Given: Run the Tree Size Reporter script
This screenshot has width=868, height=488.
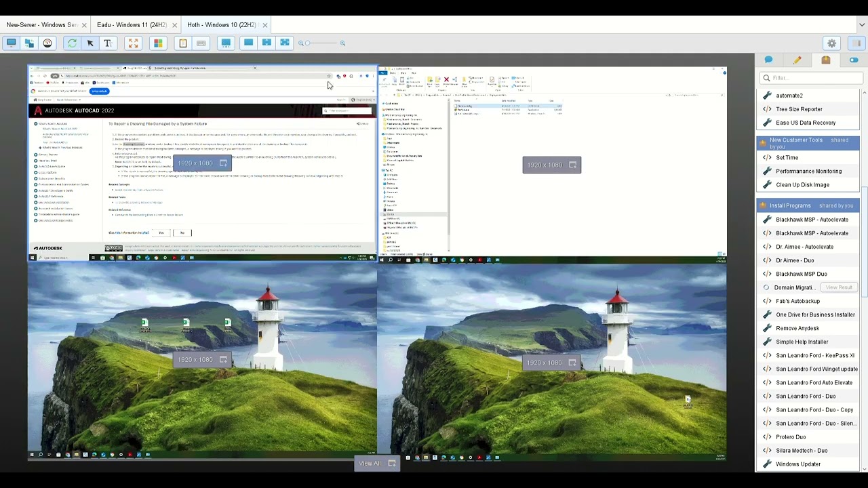Looking at the screenshot, I should (x=808, y=109).
